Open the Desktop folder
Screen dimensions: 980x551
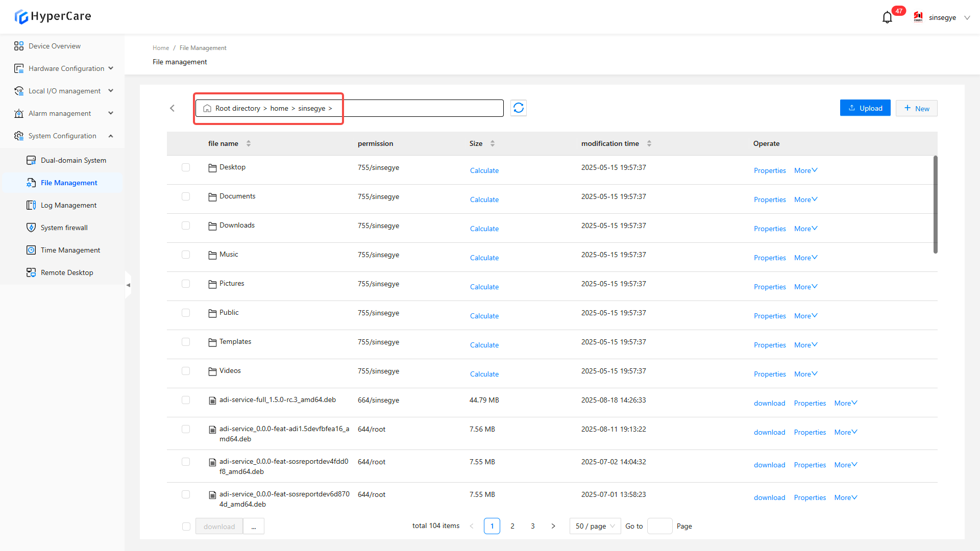point(232,167)
